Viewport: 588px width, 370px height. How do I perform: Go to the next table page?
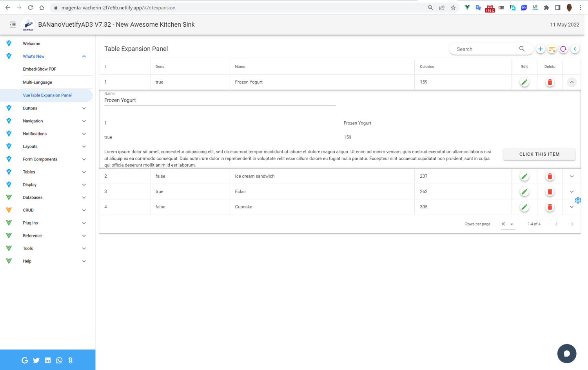click(x=572, y=224)
